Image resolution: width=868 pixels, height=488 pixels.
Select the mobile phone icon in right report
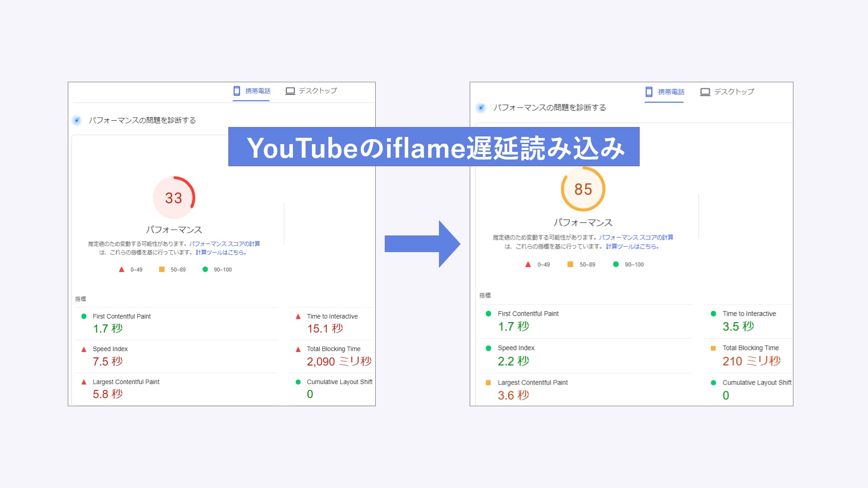650,92
